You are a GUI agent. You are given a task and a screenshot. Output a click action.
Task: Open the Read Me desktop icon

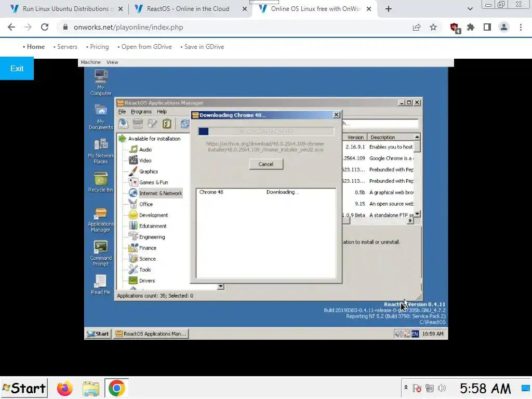pos(101,284)
